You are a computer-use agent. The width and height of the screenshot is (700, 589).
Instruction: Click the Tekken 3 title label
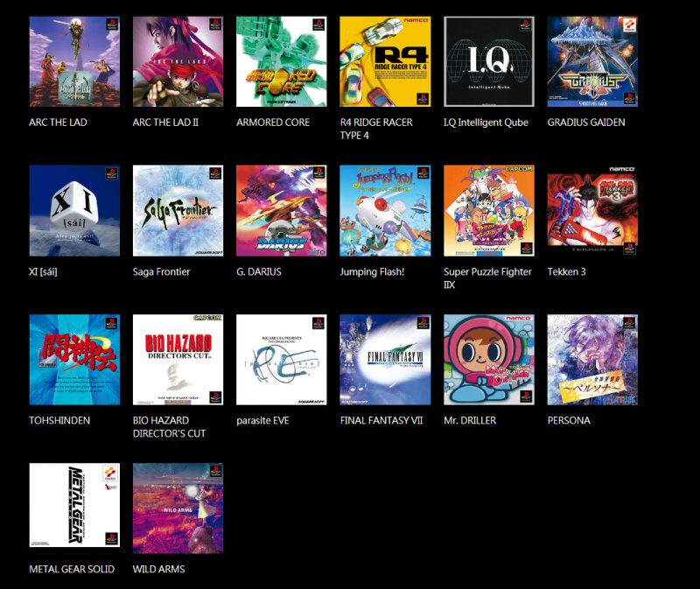tap(566, 271)
